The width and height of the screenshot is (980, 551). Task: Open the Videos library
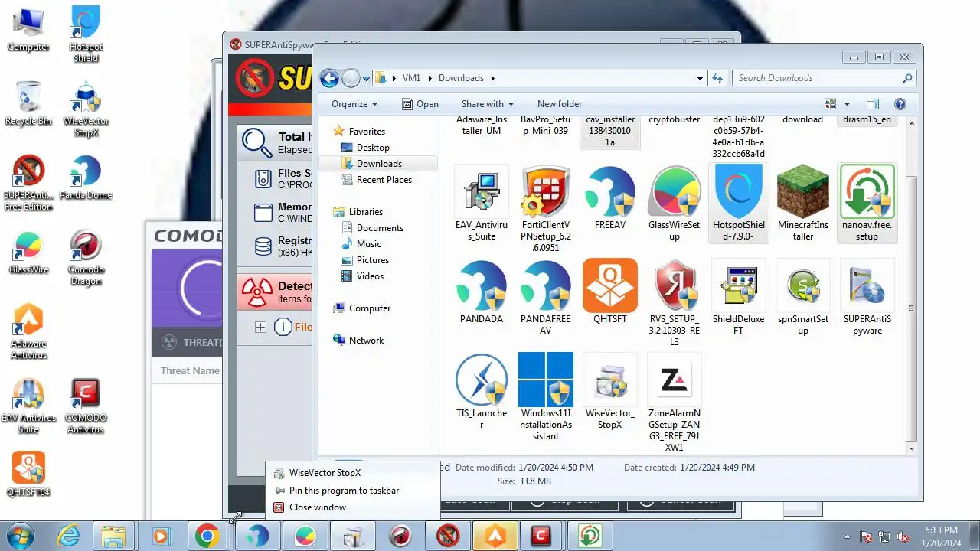(370, 276)
